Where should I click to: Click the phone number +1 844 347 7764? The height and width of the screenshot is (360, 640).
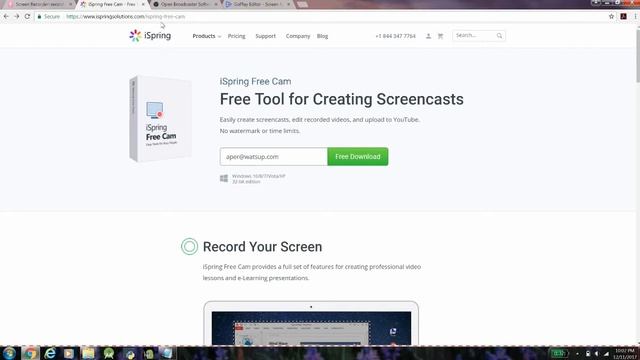coord(395,36)
